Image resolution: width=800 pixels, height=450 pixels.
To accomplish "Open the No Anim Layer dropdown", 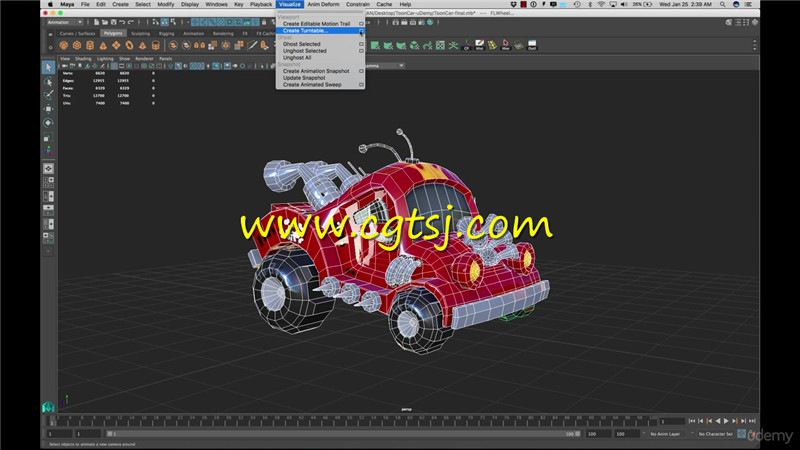I will 667,434.
